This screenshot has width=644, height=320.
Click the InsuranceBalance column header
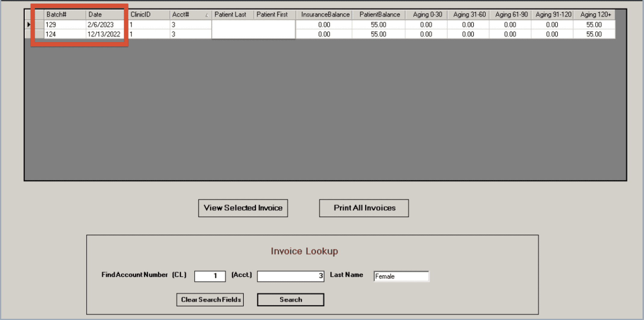click(325, 14)
